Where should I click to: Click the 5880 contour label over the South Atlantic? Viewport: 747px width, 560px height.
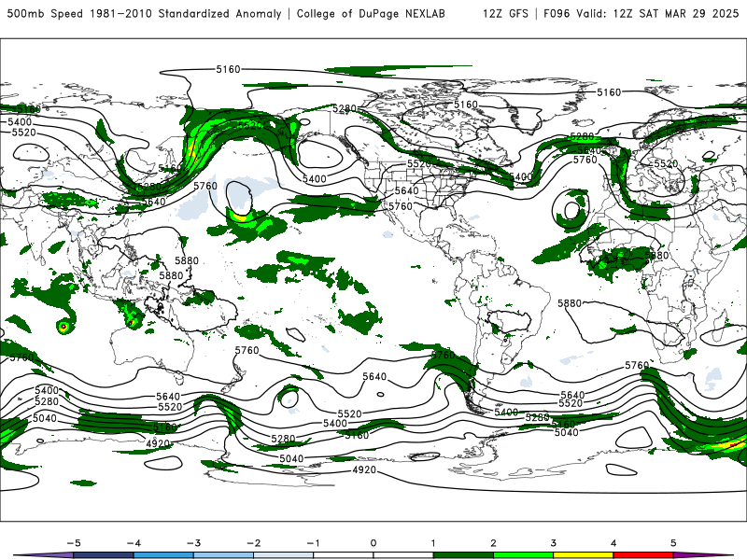(x=570, y=303)
